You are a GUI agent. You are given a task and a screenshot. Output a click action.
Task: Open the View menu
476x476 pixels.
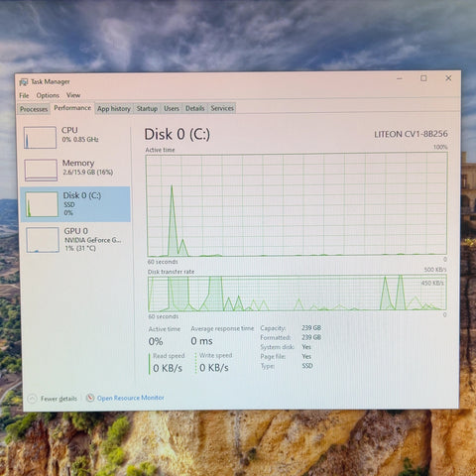tap(73, 95)
